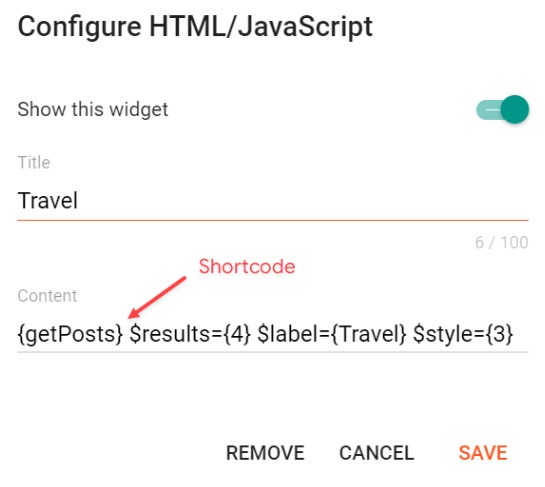This screenshot has height=487, width=545.
Task: Click the red Shortcode annotation text
Action: click(247, 267)
